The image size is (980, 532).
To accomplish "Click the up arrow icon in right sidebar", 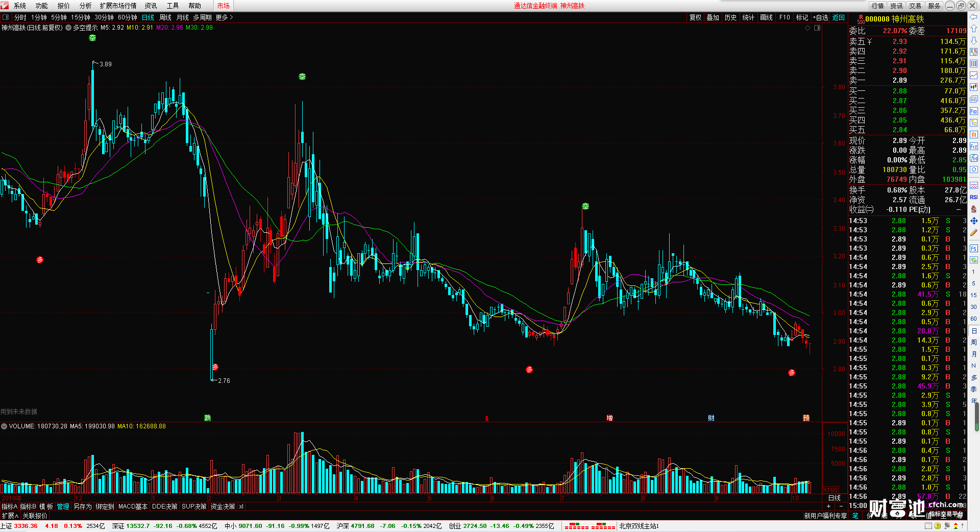I will (x=974, y=29).
